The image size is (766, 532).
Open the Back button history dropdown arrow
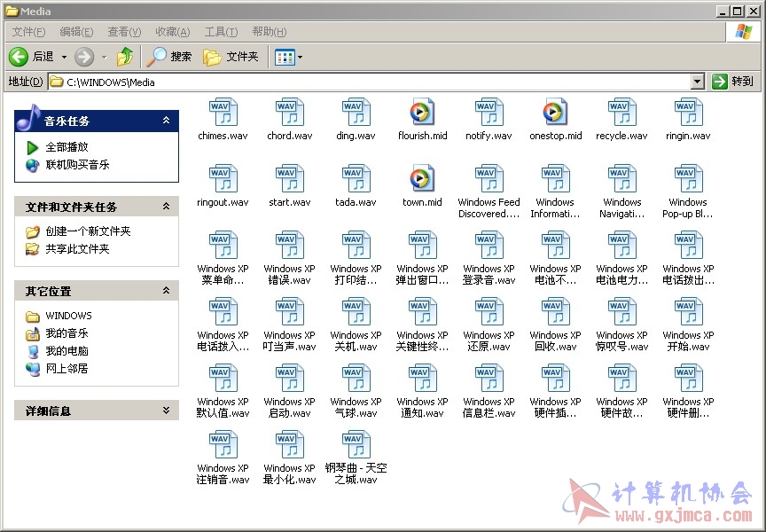pos(64,57)
